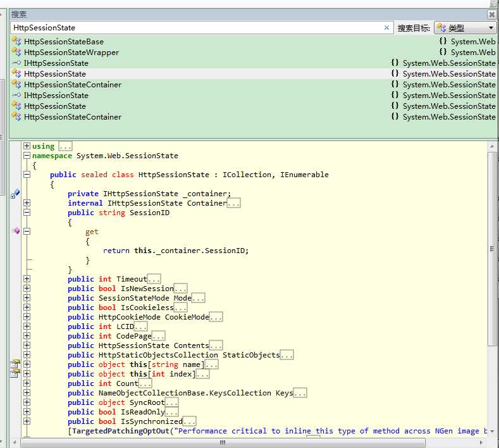
Task: Click the HttpSessionStateWrapper class icon
Action: [x=16, y=53]
